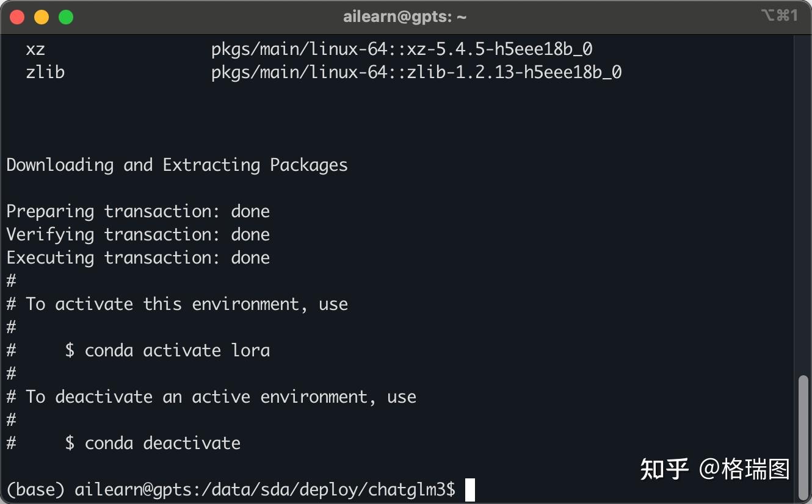This screenshot has height=504, width=812.
Task: Click the vertical scrollbar thumb
Action: tap(803, 436)
